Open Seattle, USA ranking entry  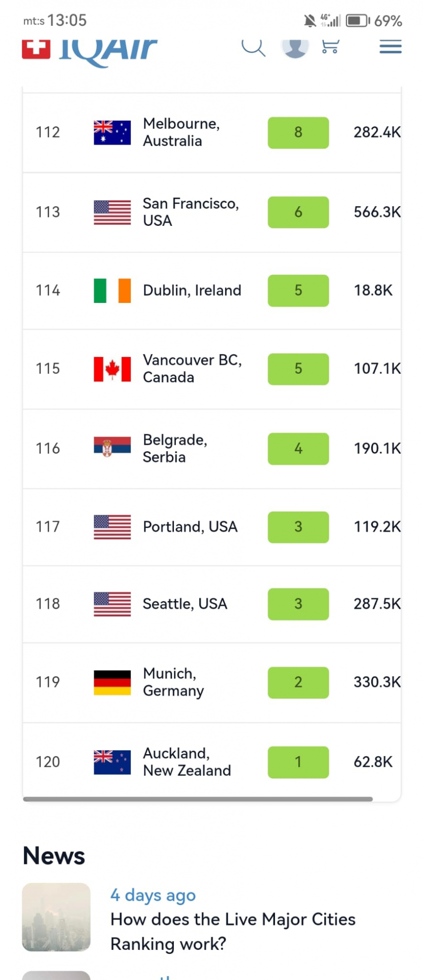pyautogui.click(x=185, y=604)
